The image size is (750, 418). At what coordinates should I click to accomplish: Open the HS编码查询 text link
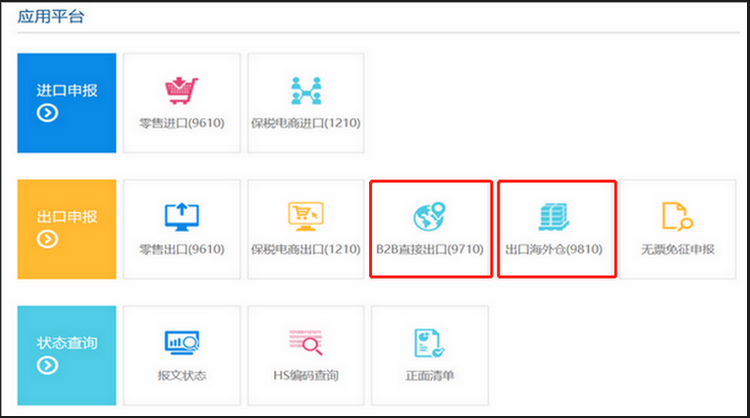click(305, 376)
